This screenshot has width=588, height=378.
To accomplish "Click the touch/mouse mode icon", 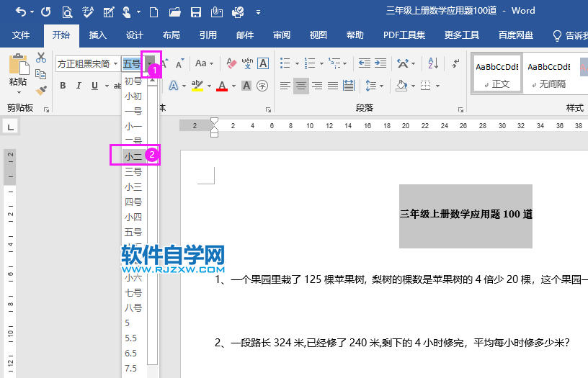I will pos(127,12).
